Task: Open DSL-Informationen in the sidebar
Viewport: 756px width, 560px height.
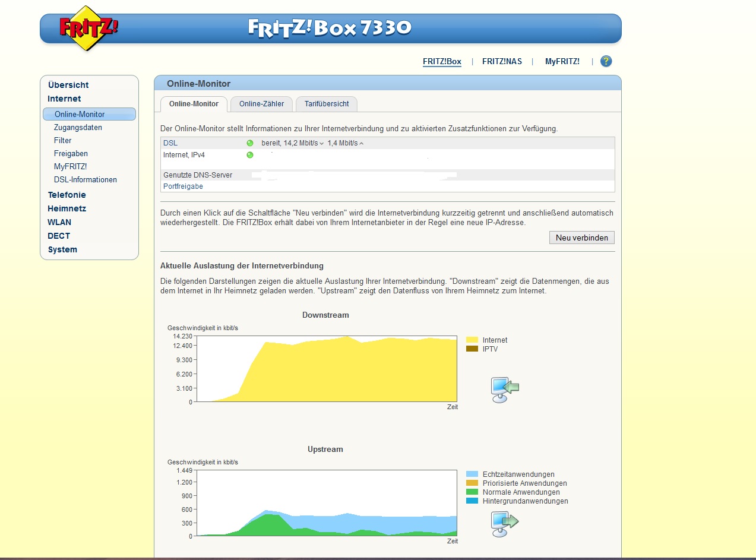Action: 86,179
